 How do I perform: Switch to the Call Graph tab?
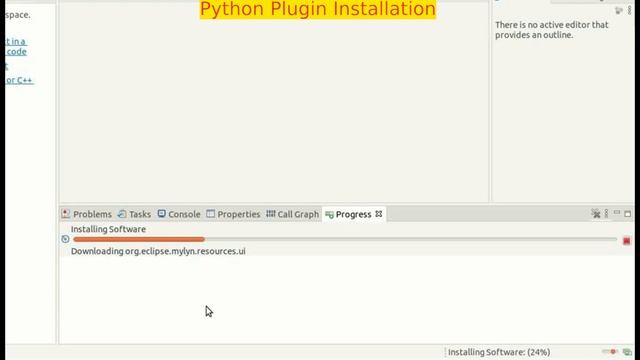pyautogui.click(x=293, y=214)
